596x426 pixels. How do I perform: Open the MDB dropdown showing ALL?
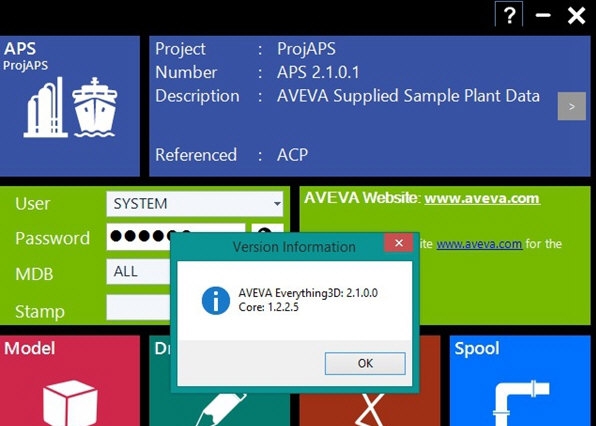tap(138, 272)
